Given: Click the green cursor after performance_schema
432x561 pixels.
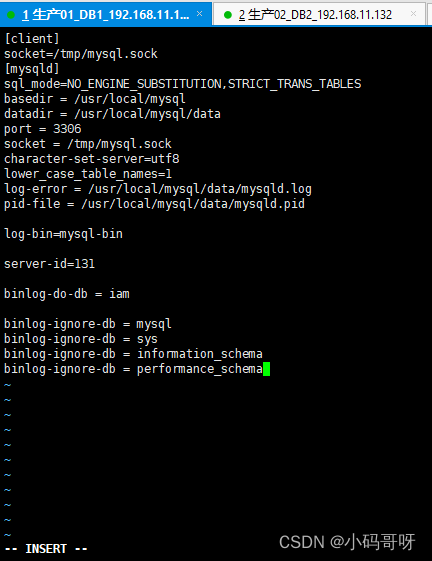Looking at the screenshot, I should coord(266,369).
